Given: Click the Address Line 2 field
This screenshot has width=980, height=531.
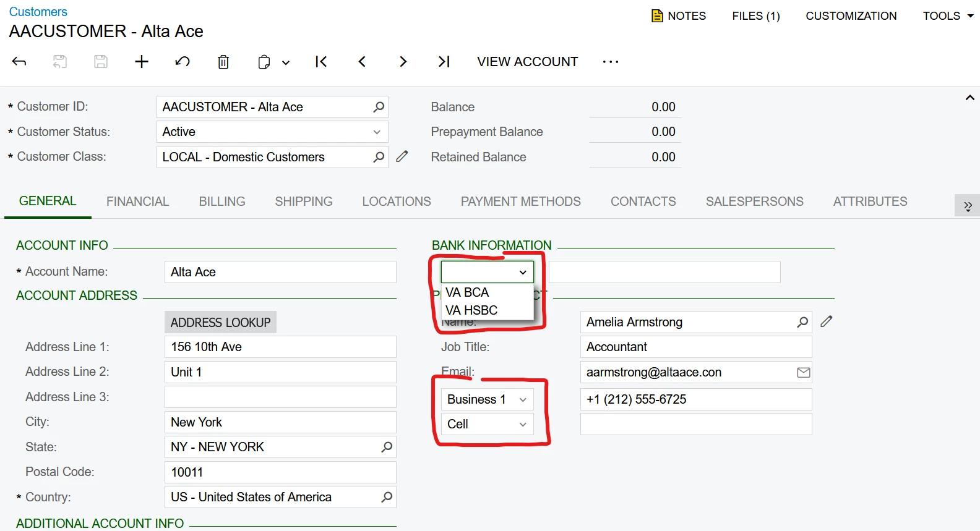Looking at the screenshot, I should (x=280, y=372).
